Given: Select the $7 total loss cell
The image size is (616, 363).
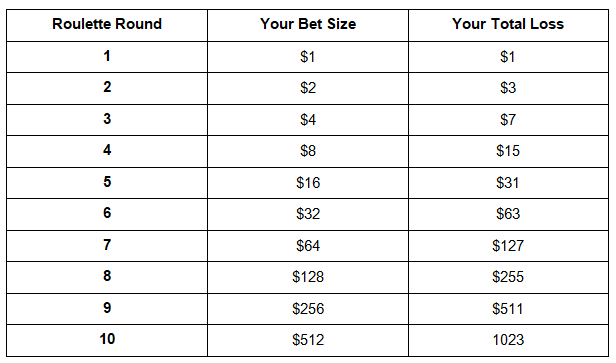Looking at the screenshot, I should coord(508,120).
